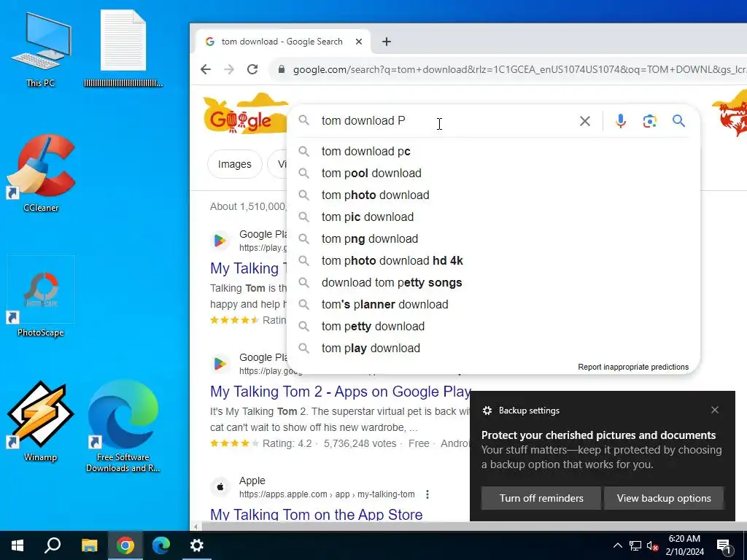Choose suggestion 'tom download pc'

494,152
